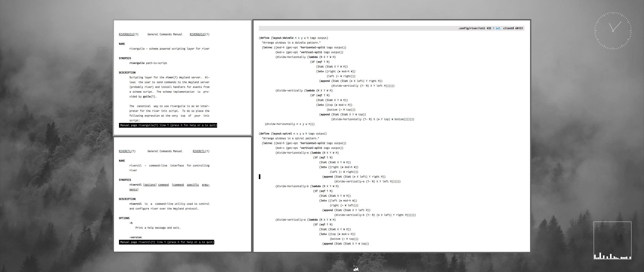Click the '1 sel' selection indicator

[496, 28]
